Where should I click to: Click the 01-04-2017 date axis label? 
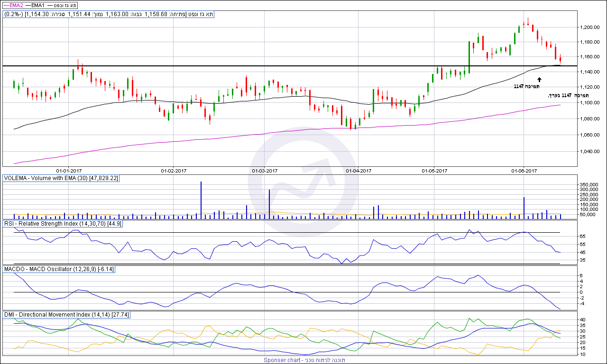359,171
